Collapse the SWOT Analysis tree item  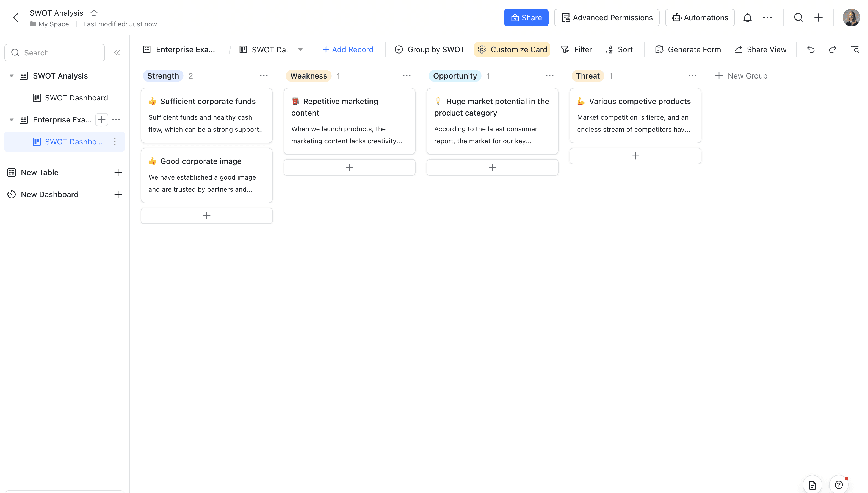point(12,76)
